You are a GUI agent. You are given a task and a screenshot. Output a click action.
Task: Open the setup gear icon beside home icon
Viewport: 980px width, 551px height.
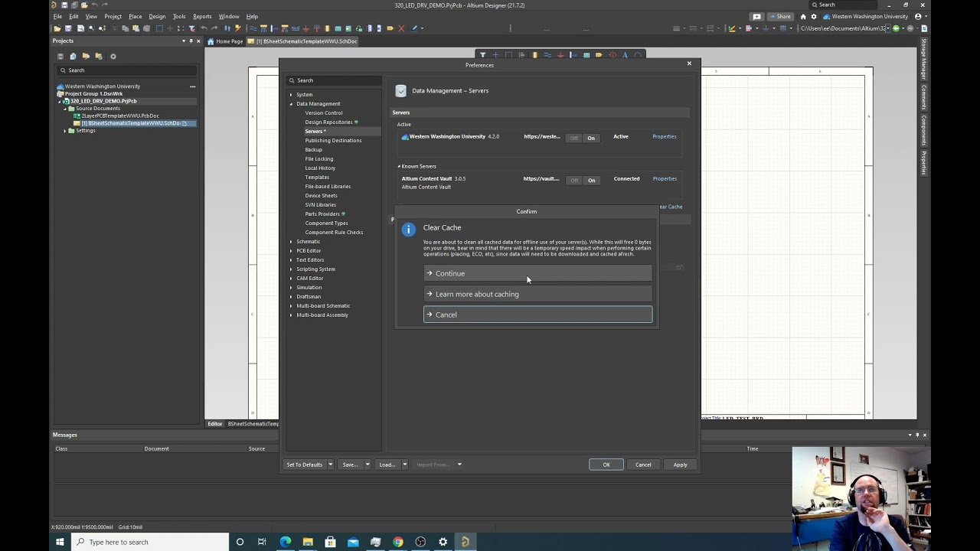[x=814, y=17]
